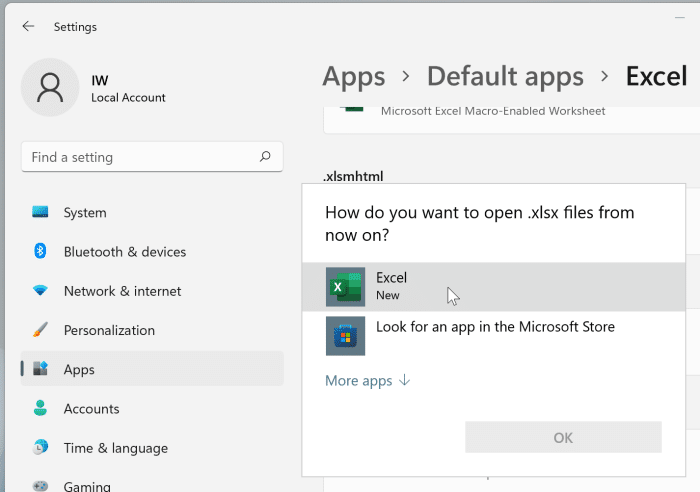Open Bluetooth & devices settings
700x492 pixels.
(x=152, y=252)
